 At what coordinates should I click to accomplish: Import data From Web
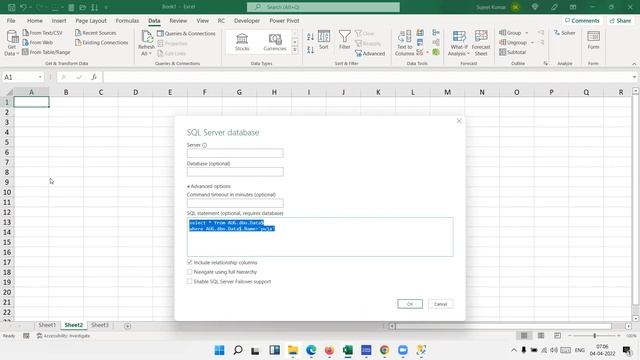38,42
